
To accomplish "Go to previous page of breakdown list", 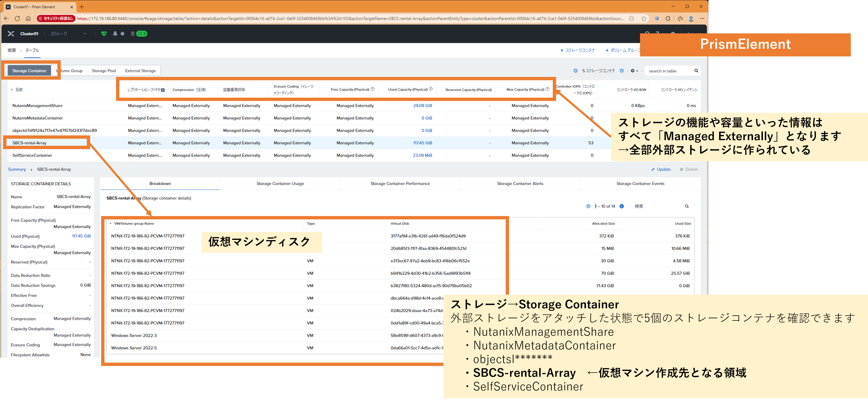I will (588, 206).
